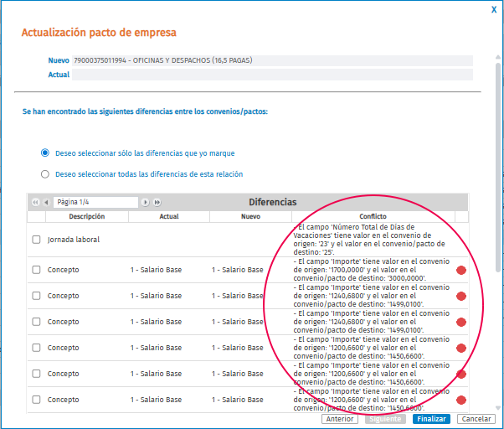Viewport: 504px width, 429px height.
Task: Click the scrollbar down arrow
Action: (498, 408)
